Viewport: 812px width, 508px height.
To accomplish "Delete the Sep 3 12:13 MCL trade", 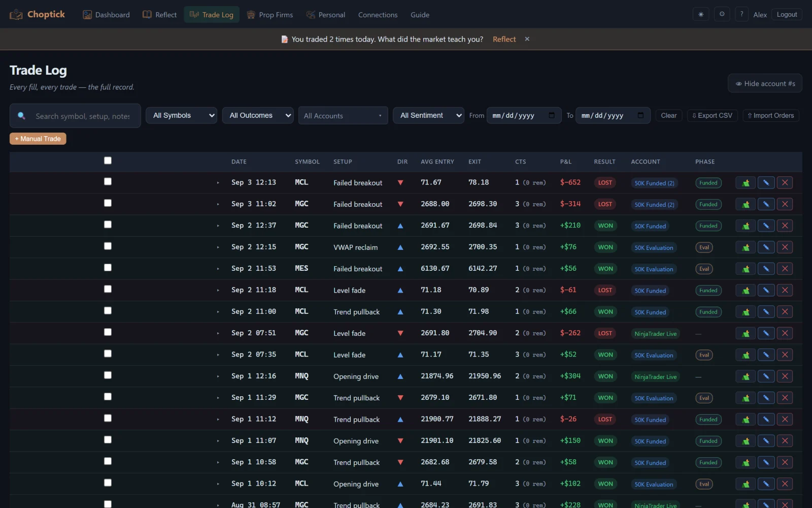I will coord(785,183).
